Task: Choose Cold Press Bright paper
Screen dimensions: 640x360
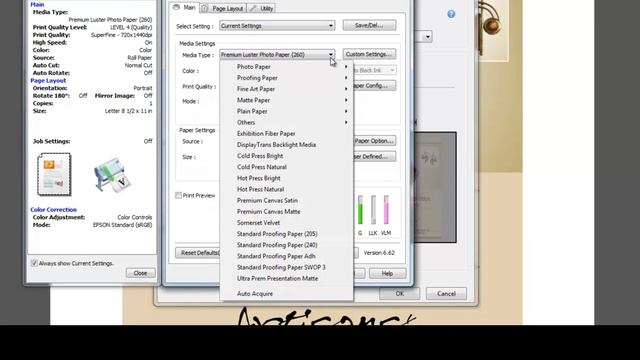Action: click(x=287, y=156)
